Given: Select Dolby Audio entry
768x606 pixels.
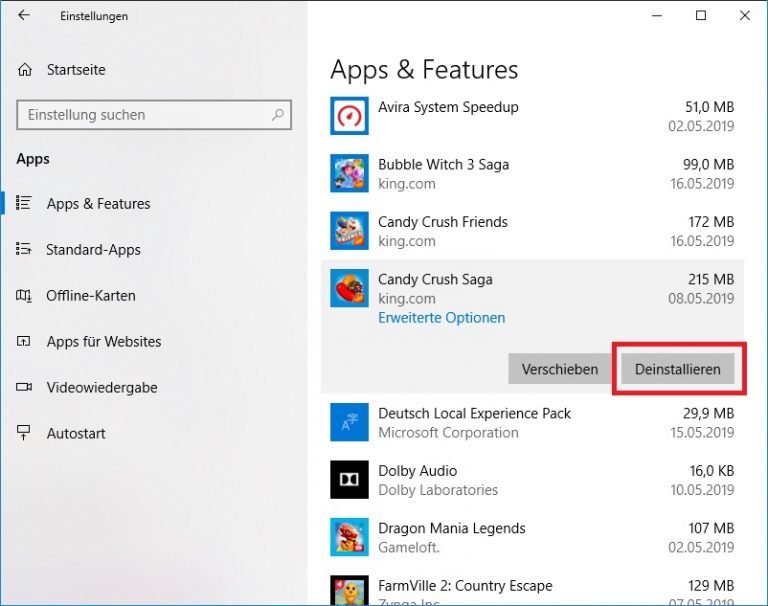Looking at the screenshot, I should [532, 480].
